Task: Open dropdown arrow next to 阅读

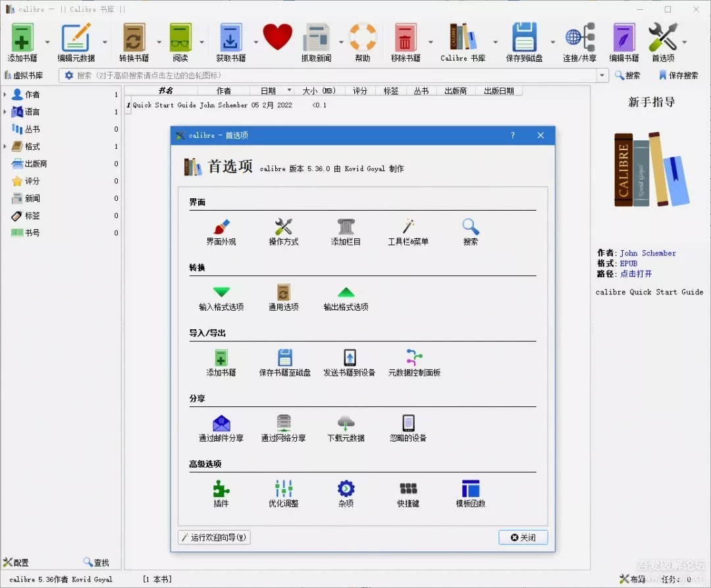Action: (202, 42)
